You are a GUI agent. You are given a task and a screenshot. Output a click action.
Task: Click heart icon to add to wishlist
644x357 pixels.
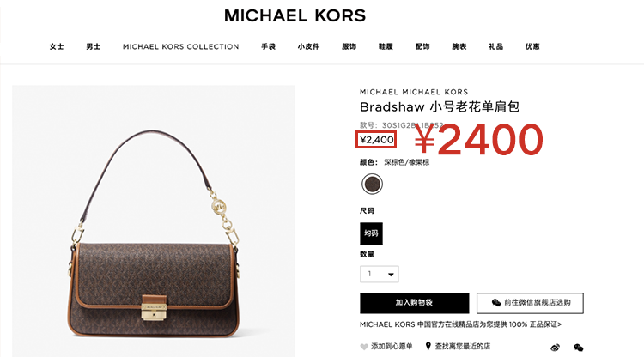tap(364, 347)
